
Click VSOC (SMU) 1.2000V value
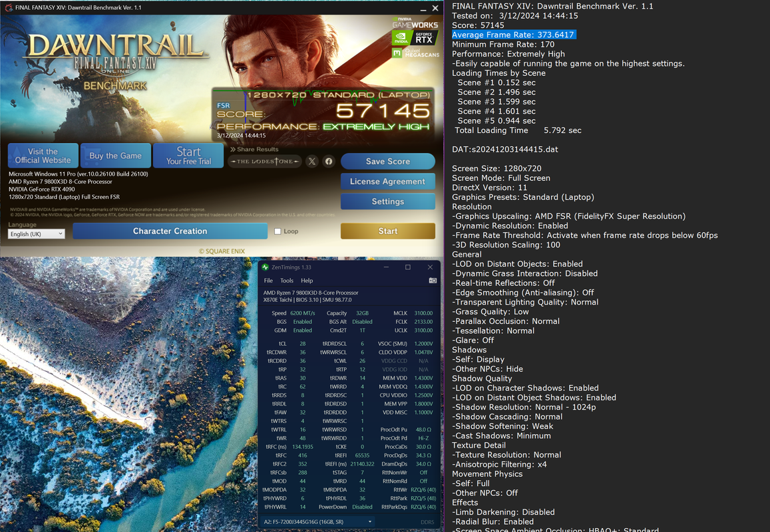(x=423, y=344)
